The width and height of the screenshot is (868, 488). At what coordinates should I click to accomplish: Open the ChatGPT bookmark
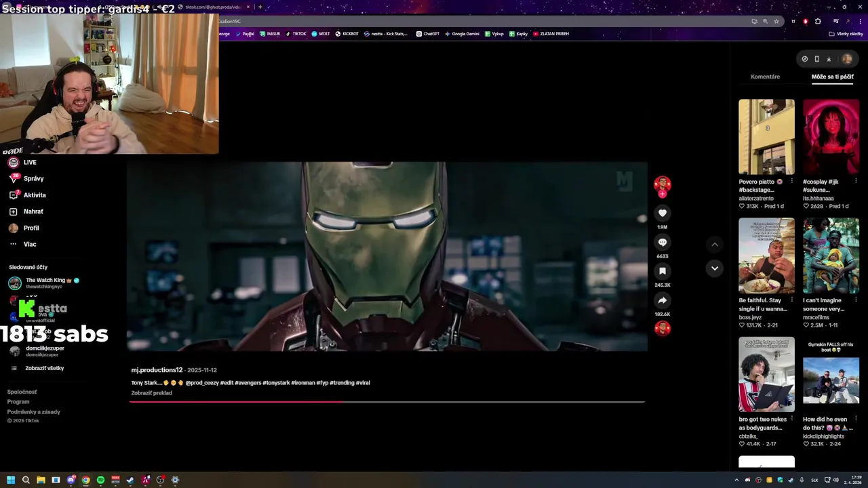(x=427, y=34)
